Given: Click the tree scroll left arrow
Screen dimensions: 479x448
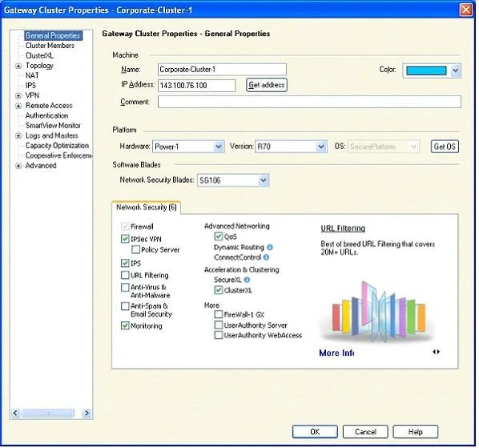Looking at the screenshot, I should (15, 414).
